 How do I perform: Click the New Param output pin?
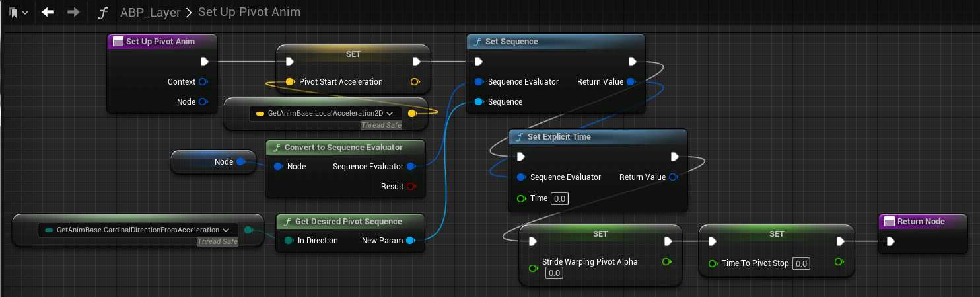click(x=411, y=241)
